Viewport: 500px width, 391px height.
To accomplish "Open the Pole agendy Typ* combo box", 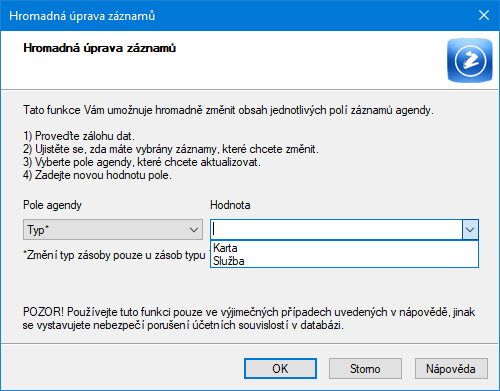I will 113,229.
